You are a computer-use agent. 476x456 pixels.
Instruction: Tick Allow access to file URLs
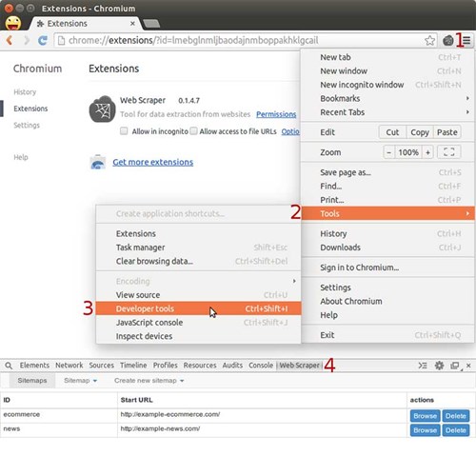point(193,130)
